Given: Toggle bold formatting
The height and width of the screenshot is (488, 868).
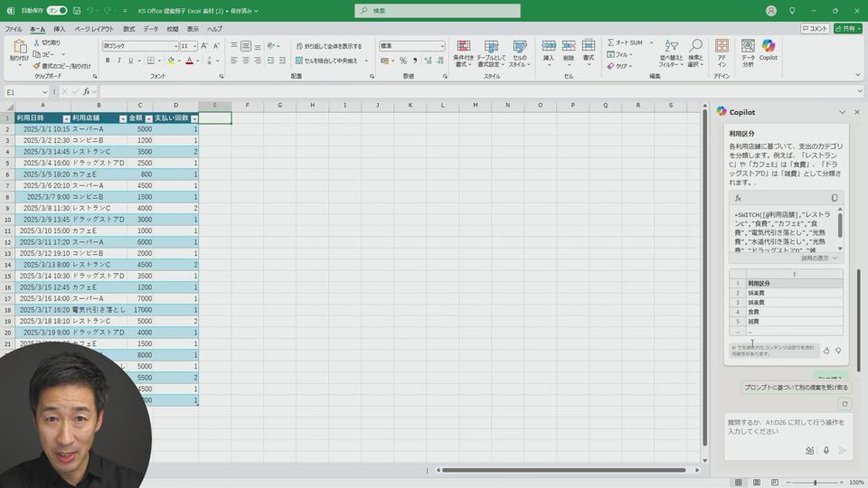Looking at the screenshot, I should click(x=108, y=61).
